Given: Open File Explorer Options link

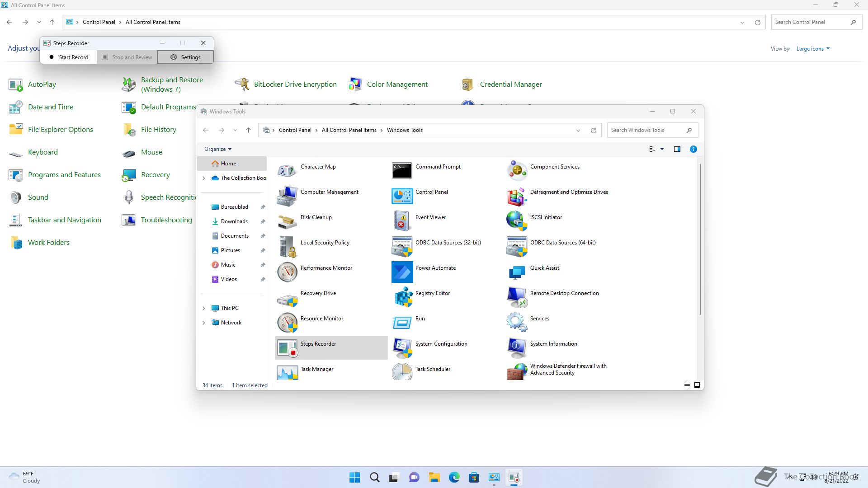Looking at the screenshot, I should (60, 130).
